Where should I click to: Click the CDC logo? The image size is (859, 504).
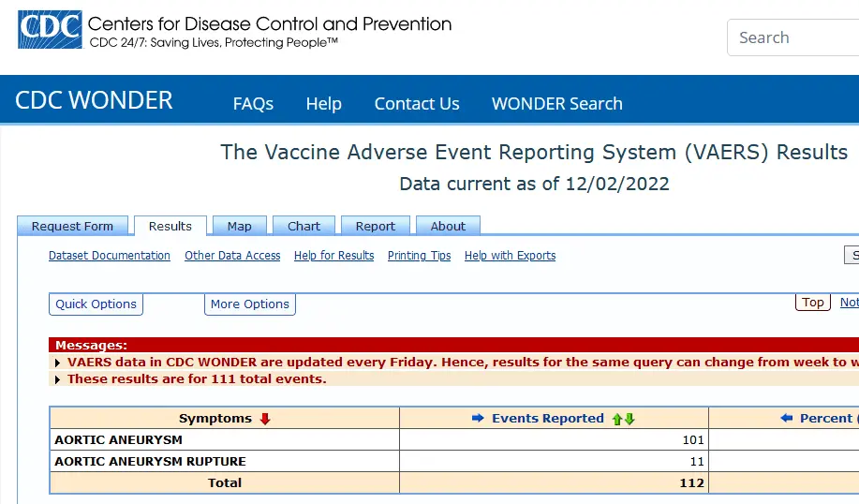pyautogui.click(x=49, y=30)
